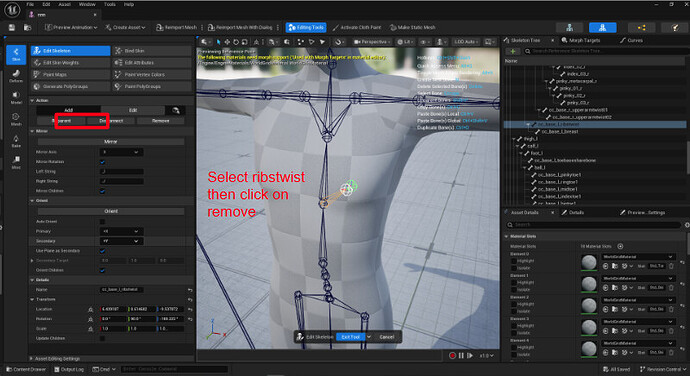Collapse the Action section
690x376 pixels.
pos(32,101)
